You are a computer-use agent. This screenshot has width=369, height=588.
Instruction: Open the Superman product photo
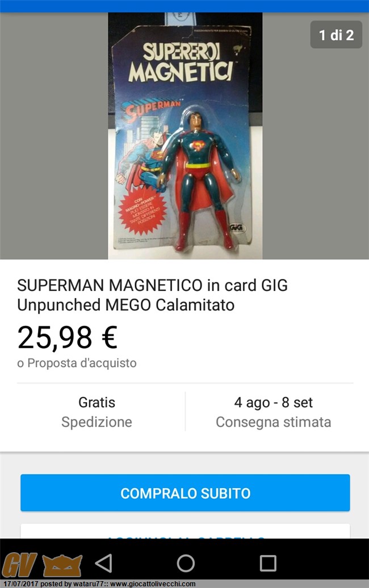tap(185, 136)
